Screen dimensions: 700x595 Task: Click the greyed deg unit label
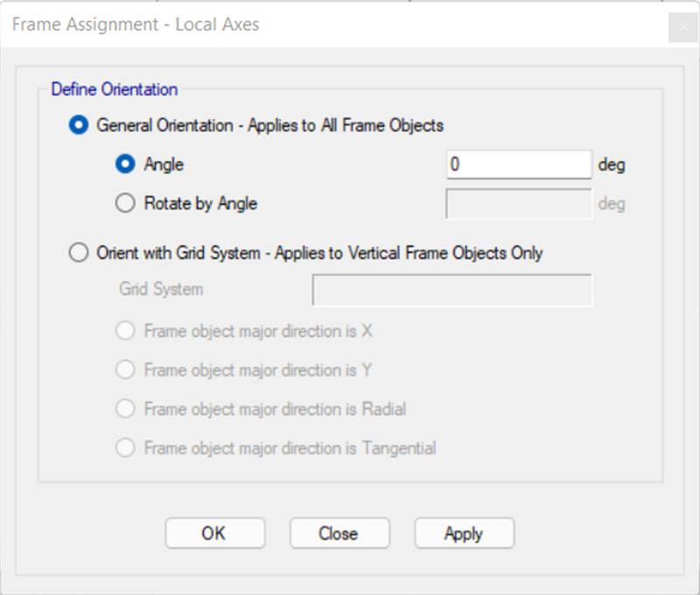pos(612,204)
